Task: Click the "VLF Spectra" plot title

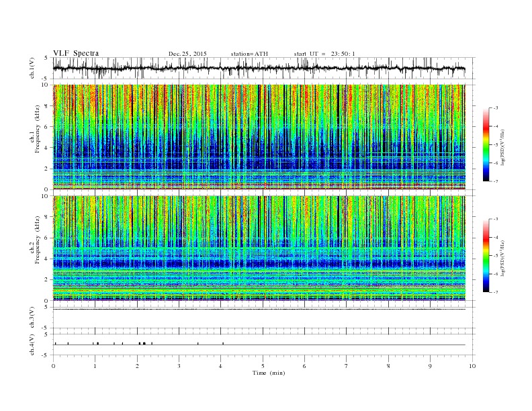Action: (76, 53)
